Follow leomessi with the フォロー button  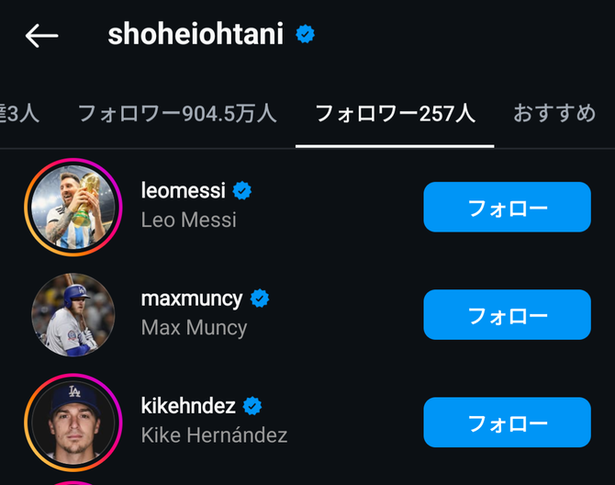pos(507,207)
